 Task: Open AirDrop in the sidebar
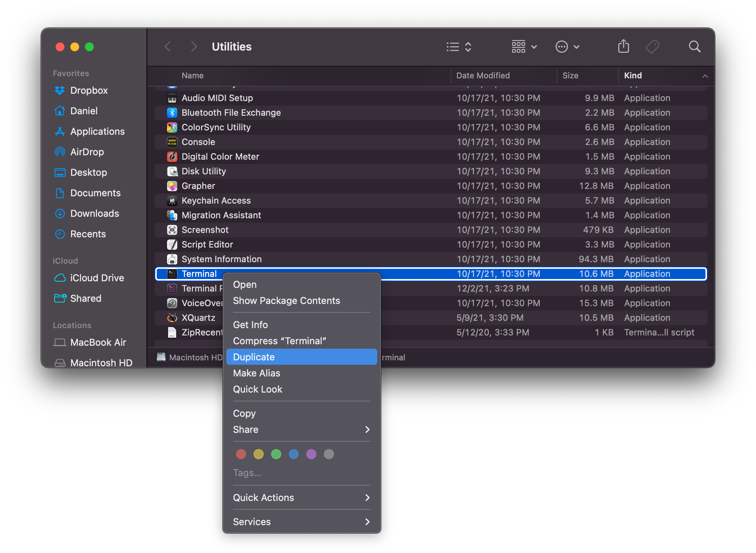[87, 152]
